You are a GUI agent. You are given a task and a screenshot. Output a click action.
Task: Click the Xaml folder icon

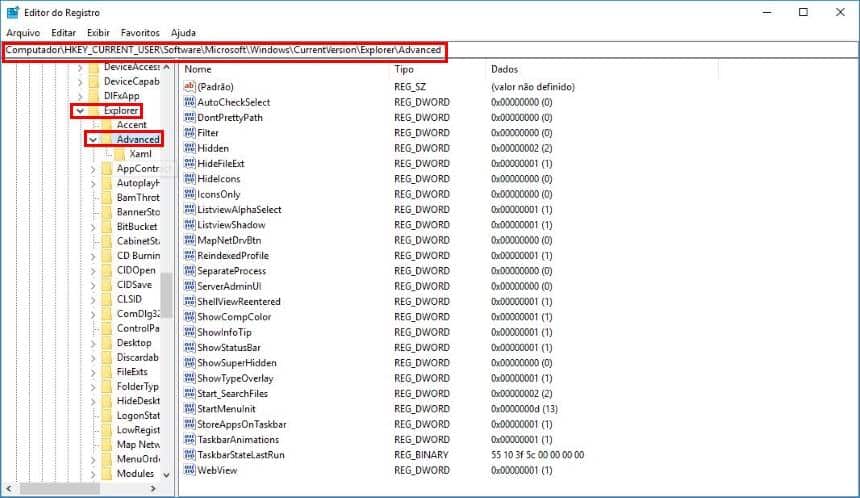pyautogui.click(x=120, y=154)
